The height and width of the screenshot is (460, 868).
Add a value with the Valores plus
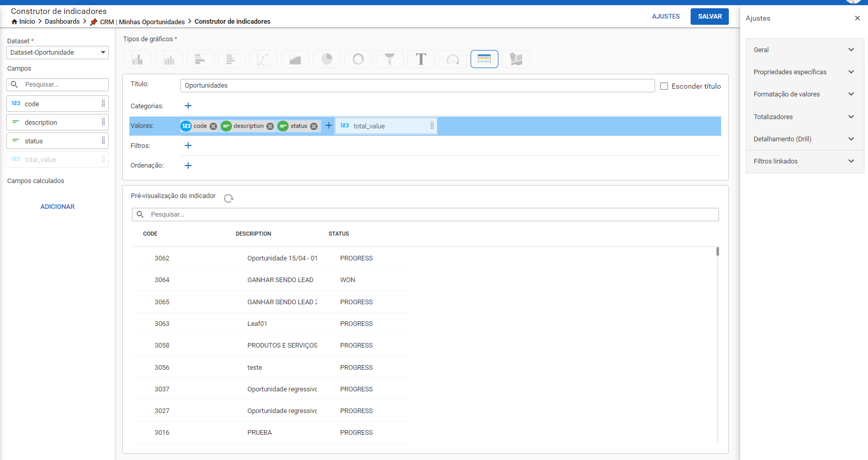[x=329, y=125]
